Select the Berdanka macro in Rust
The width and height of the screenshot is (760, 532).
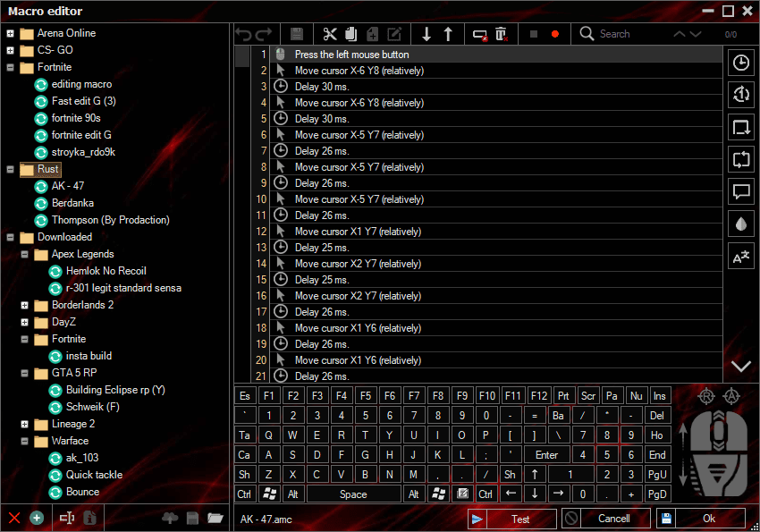pos(74,203)
